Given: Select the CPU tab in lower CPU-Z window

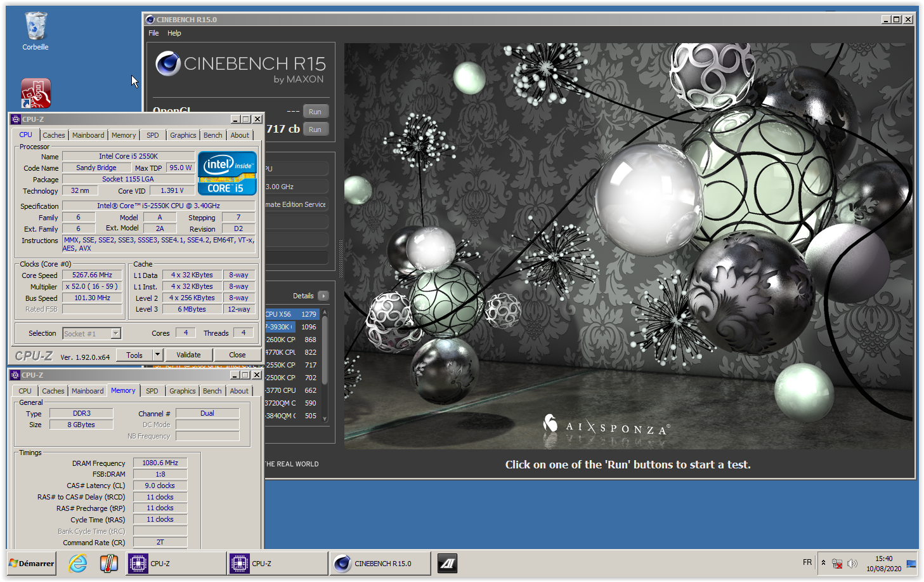Looking at the screenshot, I should [x=25, y=391].
